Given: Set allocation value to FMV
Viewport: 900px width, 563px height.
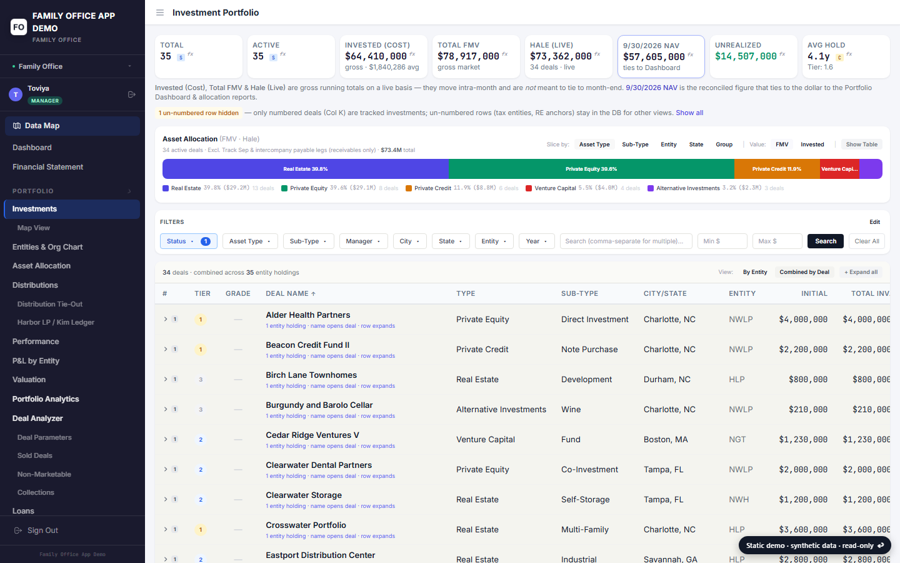Looking at the screenshot, I should point(782,145).
